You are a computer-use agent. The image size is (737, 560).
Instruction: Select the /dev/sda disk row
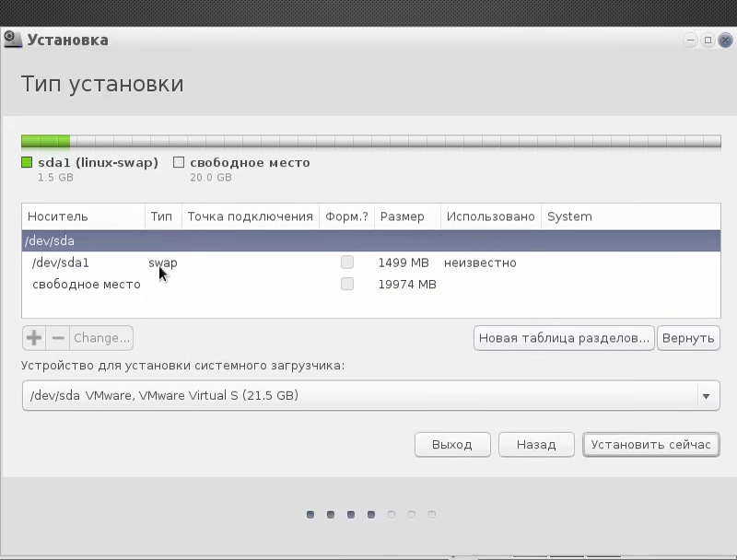tap(371, 240)
